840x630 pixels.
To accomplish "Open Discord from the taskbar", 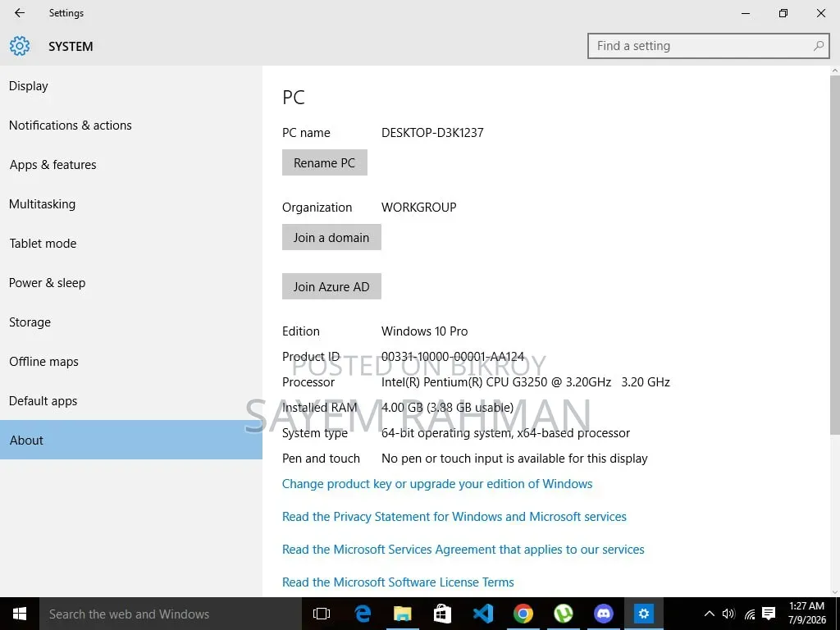I will pyautogui.click(x=603, y=614).
